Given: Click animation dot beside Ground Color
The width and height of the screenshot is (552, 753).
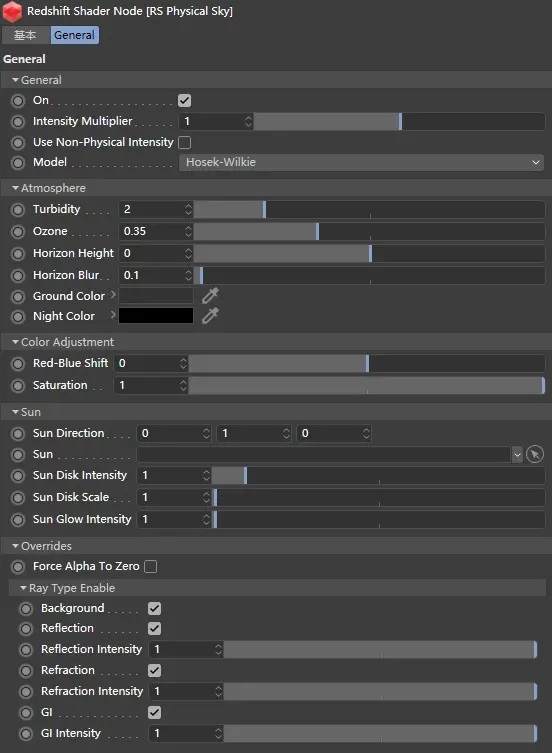Looking at the screenshot, I should (x=18, y=297).
